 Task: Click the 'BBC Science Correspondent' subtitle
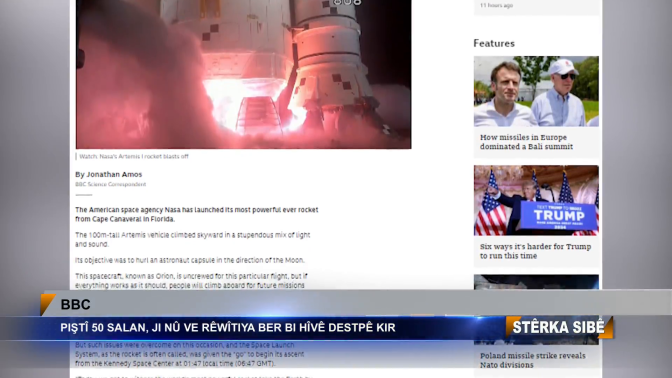[111, 184]
